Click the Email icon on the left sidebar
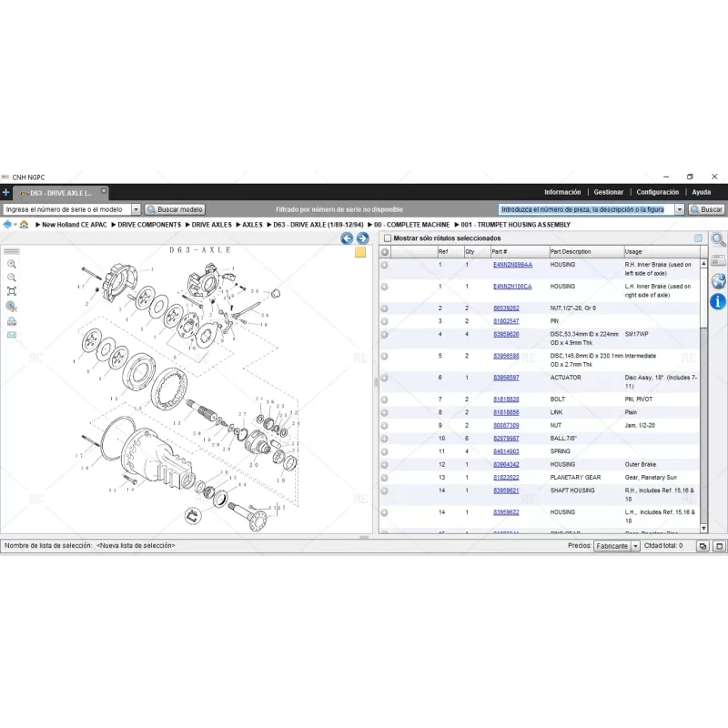The width and height of the screenshot is (728, 728). click(x=12, y=334)
